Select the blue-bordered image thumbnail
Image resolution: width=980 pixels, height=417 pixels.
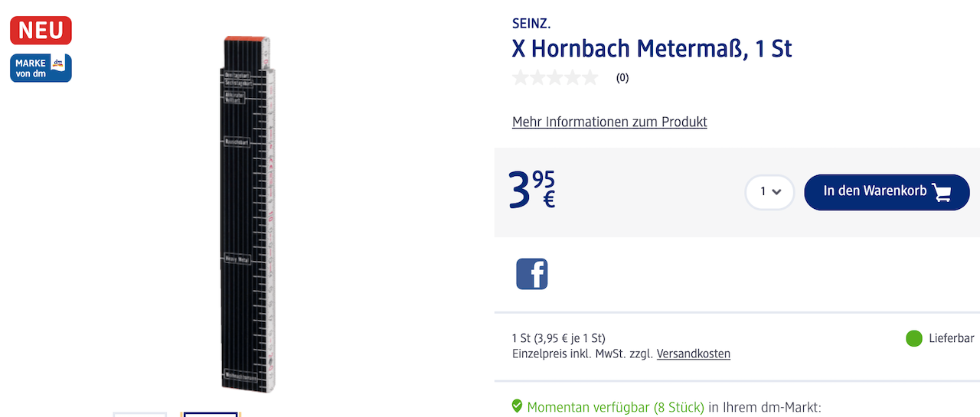pos(211,414)
